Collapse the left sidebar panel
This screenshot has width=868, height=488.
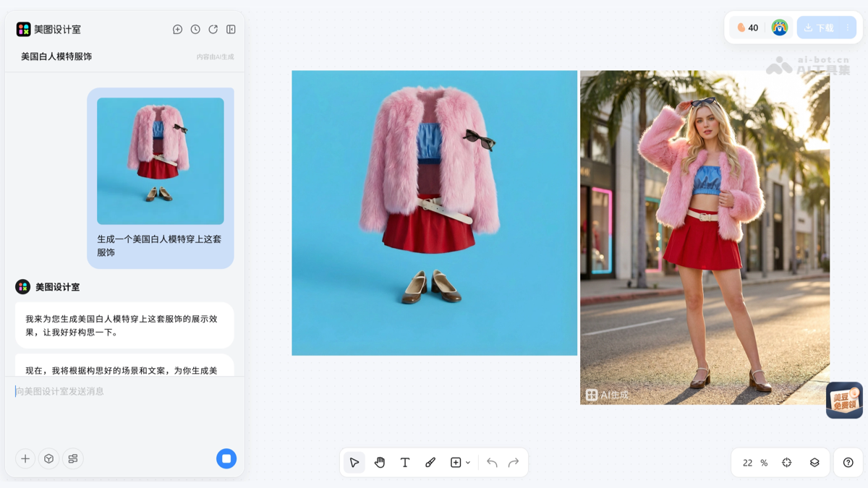pos(231,29)
